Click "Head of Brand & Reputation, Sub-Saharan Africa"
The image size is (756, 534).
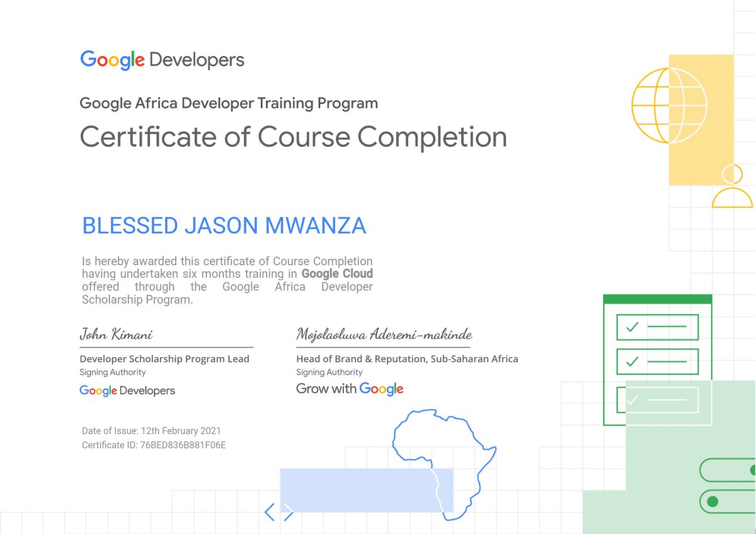pyautogui.click(x=407, y=359)
